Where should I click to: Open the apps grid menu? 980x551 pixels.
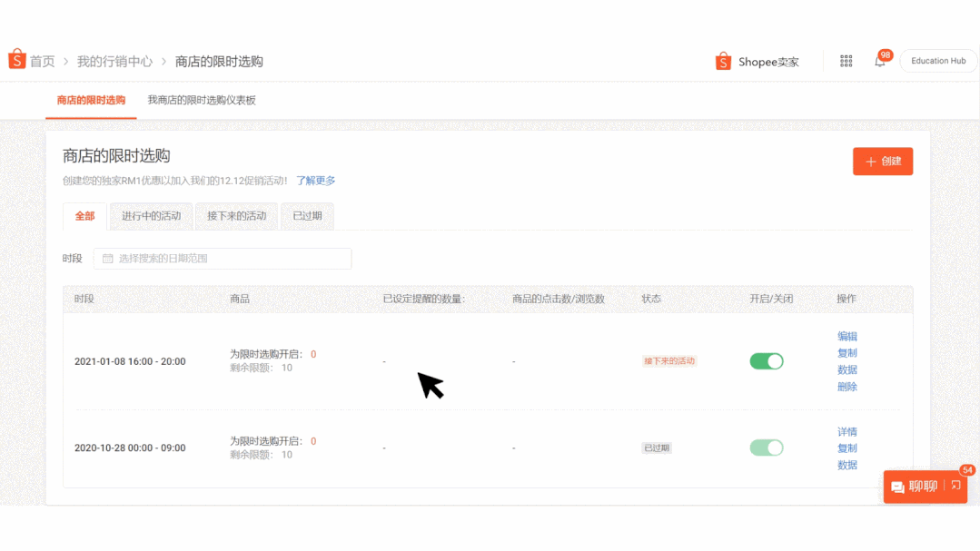[x=846, y=60]
